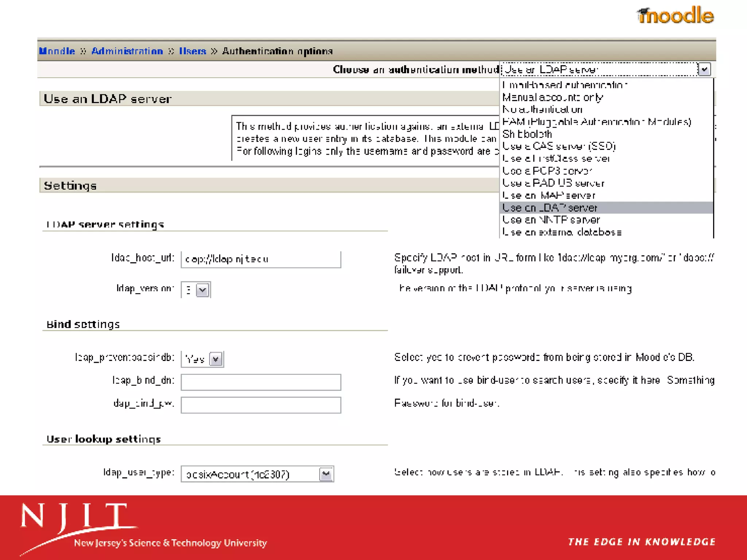Click 'The Edge in Knowledge' footer slogan
The image size is (747, 560).
pyautogui.click(x=642, y=542)
